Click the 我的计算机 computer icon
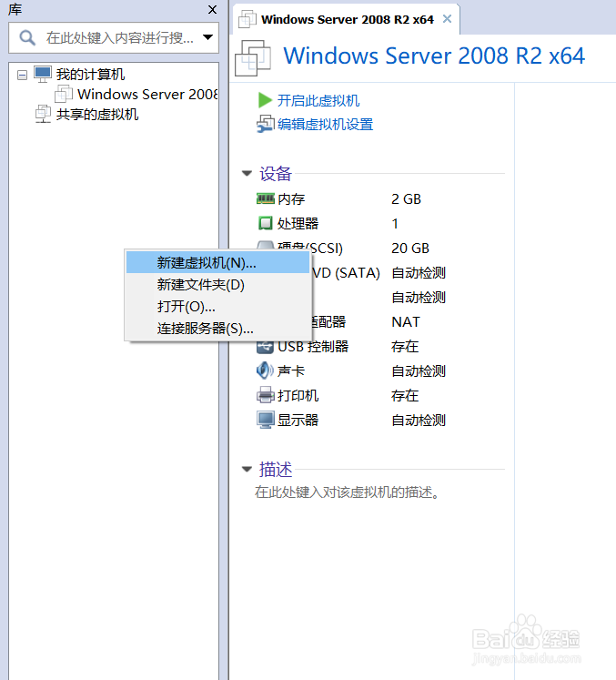Viewport: 616px width, 680px height. coord(43,74)
